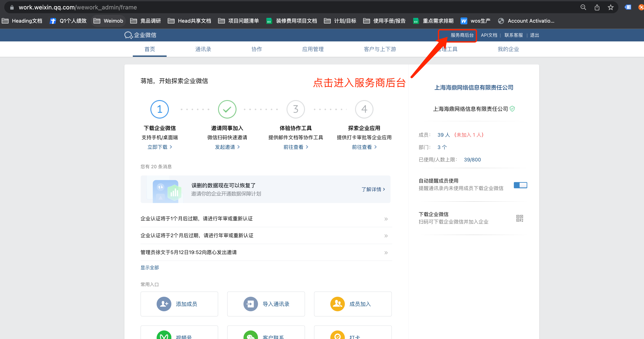Viewport: 644px width, 339px height.
Task: Click Show All (显示全部) messages link
Action: click(150, 267)
